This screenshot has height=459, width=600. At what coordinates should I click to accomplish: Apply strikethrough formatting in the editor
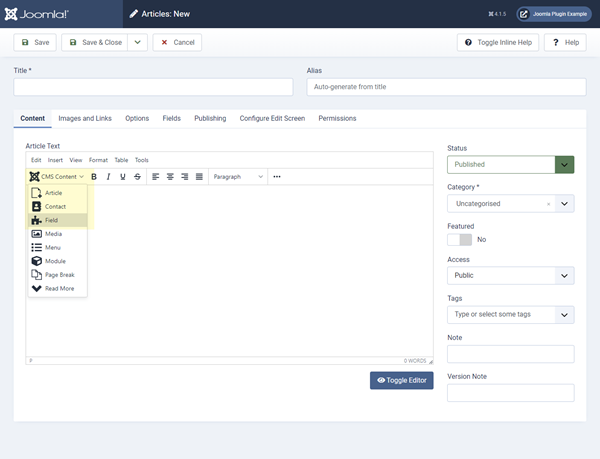pos(137,177)
